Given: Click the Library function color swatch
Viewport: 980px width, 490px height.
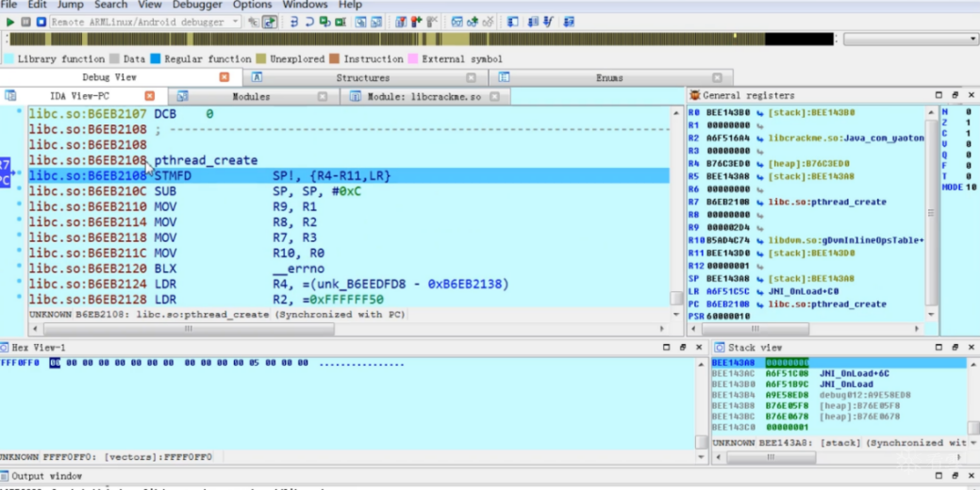Looking at the screenshot, I should tap(8, 59).
